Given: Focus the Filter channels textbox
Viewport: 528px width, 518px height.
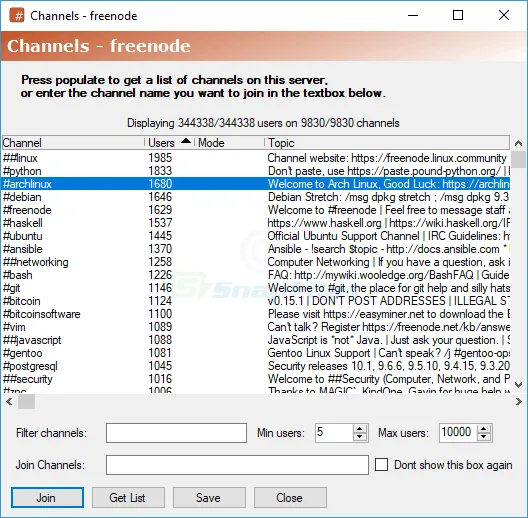Looking at the screenshot, I should [x=176, y=433].
